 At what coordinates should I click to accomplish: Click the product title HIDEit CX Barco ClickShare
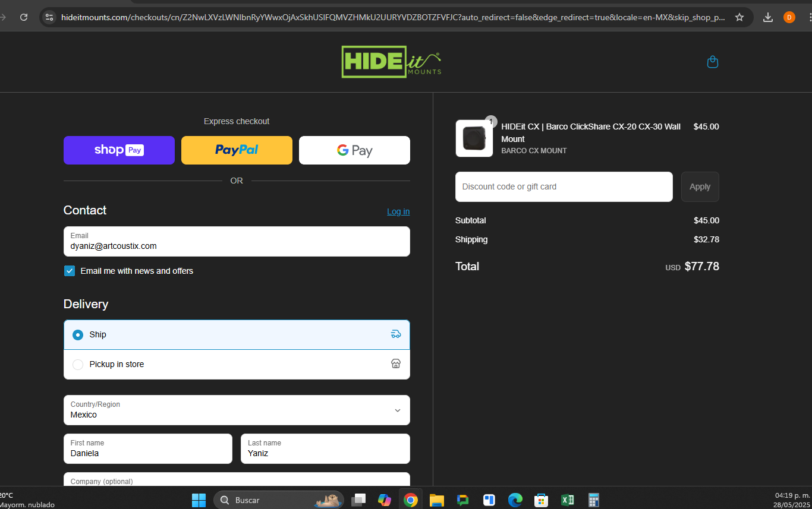591,132
